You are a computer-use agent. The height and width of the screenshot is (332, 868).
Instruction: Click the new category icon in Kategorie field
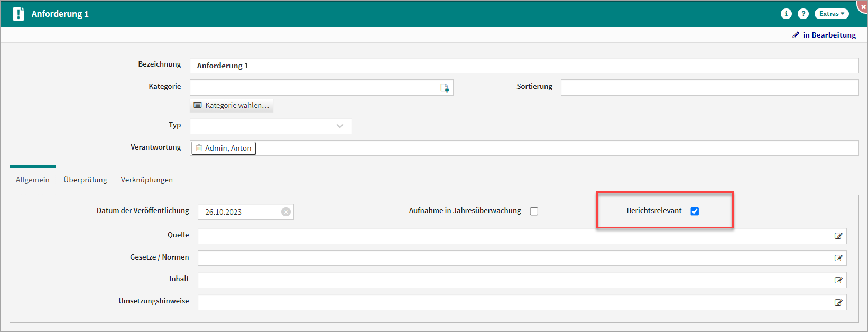coord(445,88)
